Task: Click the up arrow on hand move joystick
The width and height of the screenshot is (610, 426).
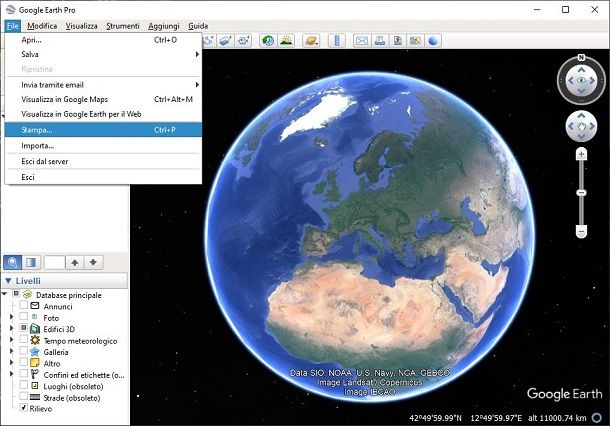Action: pyautogui.click(x=581, y=116)
